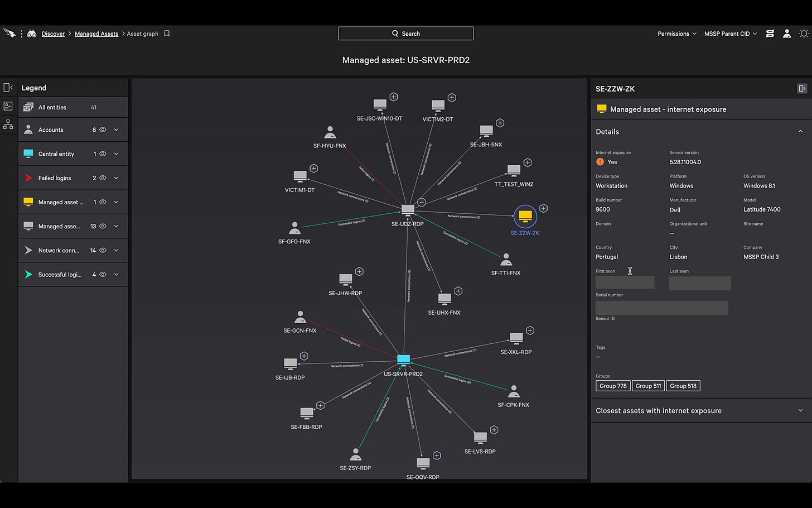Click the 'Latitude 7400' model value
Screen dimensions: 812x508
tap(762, 209)
